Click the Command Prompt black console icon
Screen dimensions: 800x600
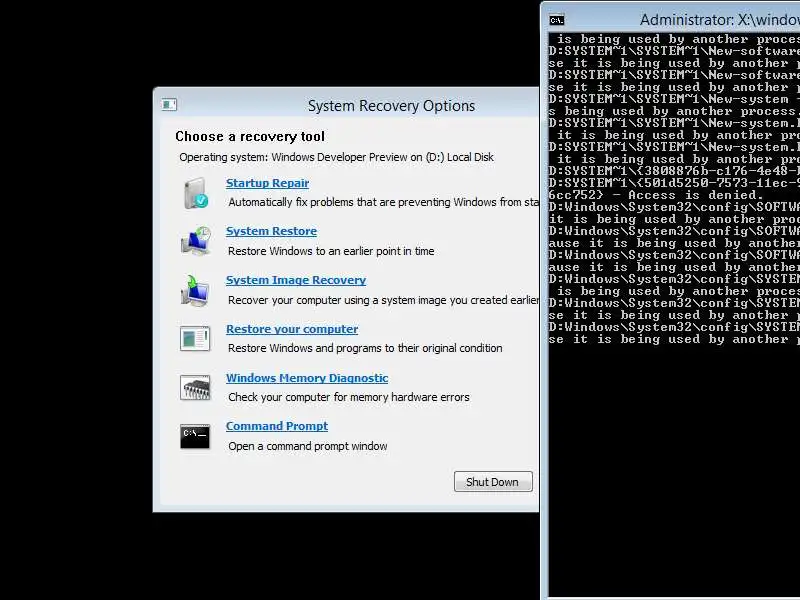tap(195, 437)
